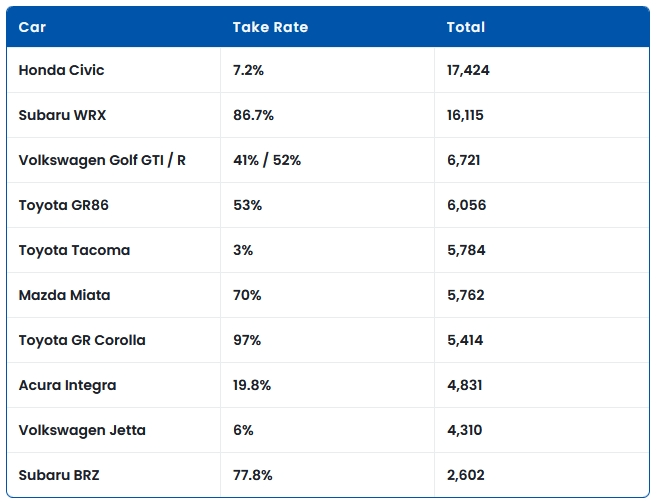
Task: Click the 86.7% take rate value
Action: [253, 115]
